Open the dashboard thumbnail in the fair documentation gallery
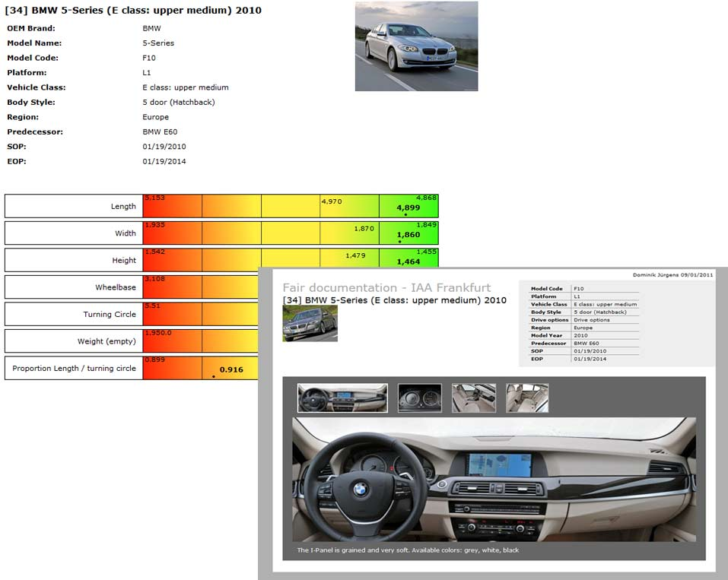Viewport: 728px width, 580px height. [342, 398]
